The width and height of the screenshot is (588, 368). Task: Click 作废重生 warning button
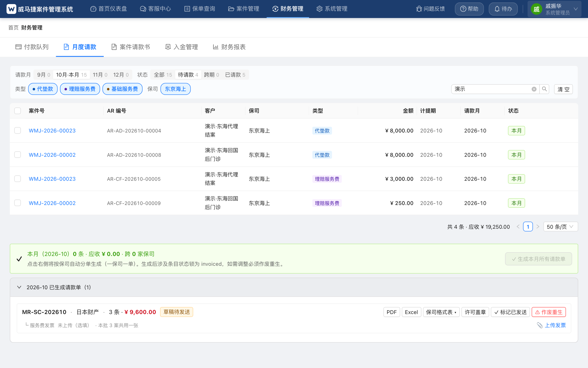tap(549, 312)
